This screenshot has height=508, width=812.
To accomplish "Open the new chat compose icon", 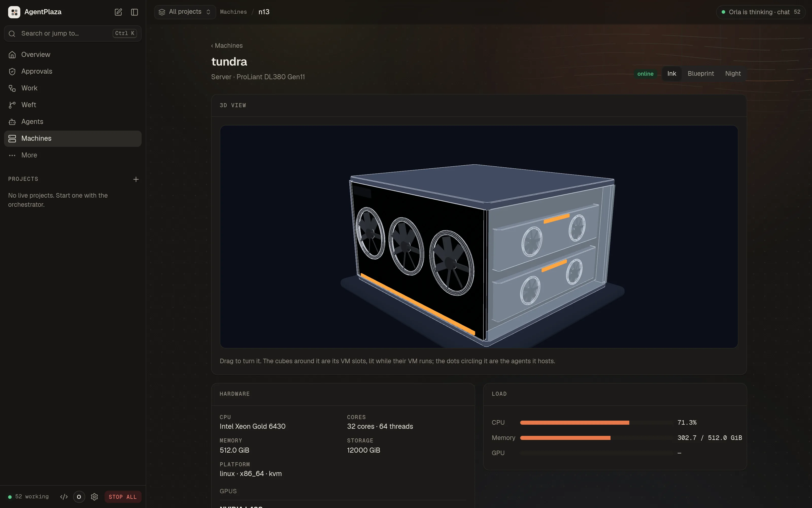I will pyautogui.click(x=118, y=12).
